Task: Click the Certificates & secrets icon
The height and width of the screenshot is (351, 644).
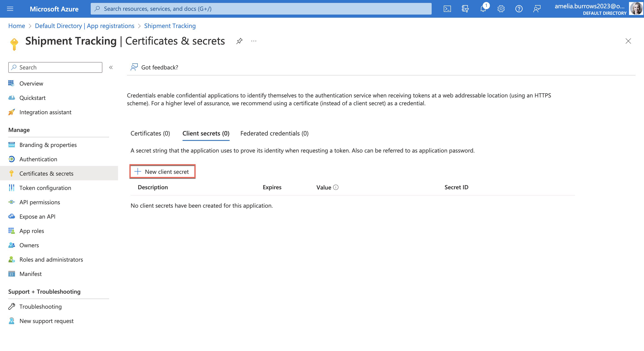Action: 11,173
